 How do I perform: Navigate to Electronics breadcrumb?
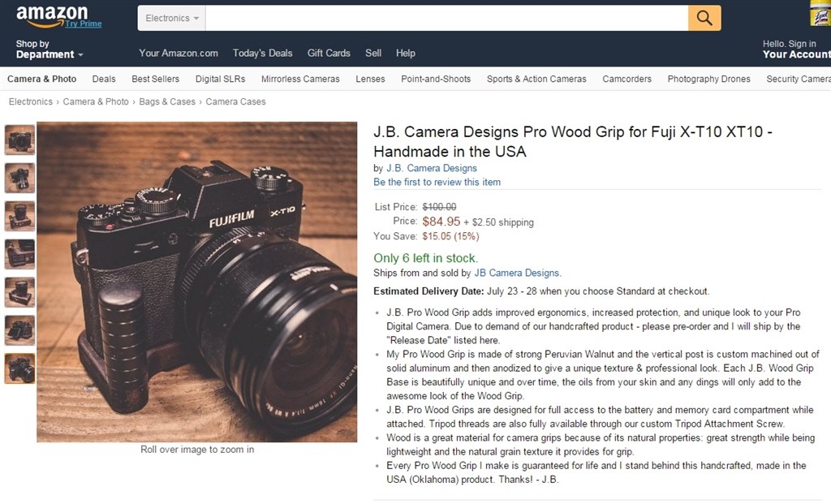click(31, 101)
